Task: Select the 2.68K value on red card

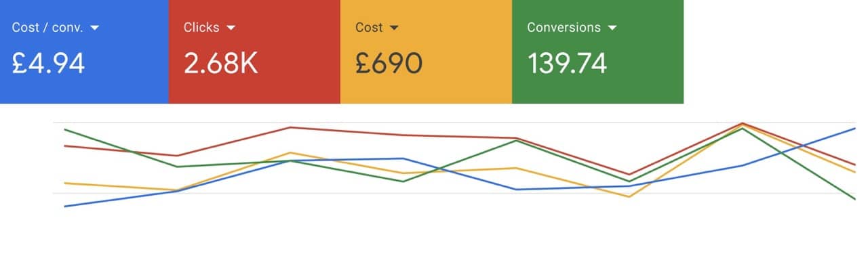Action: [220, 63]
